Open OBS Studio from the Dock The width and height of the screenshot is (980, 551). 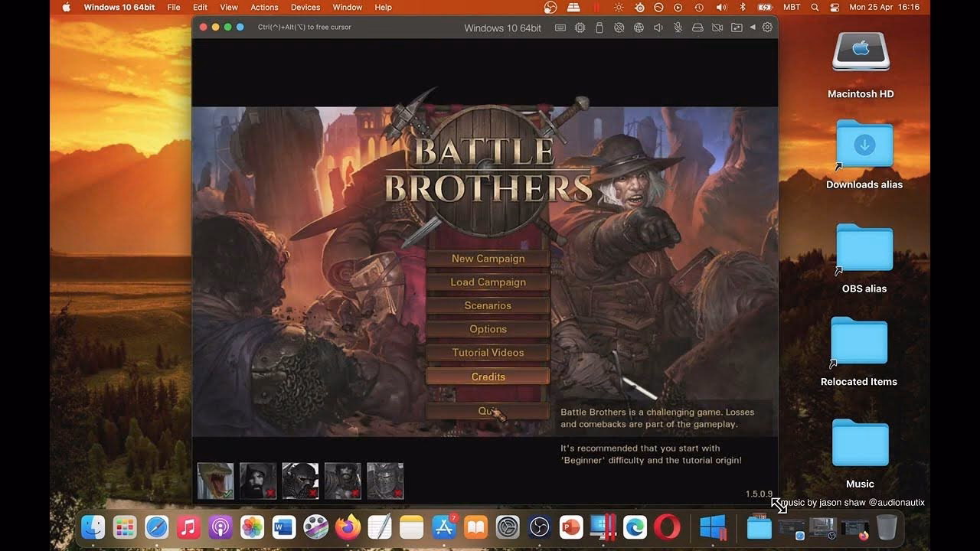pos(540,527)
